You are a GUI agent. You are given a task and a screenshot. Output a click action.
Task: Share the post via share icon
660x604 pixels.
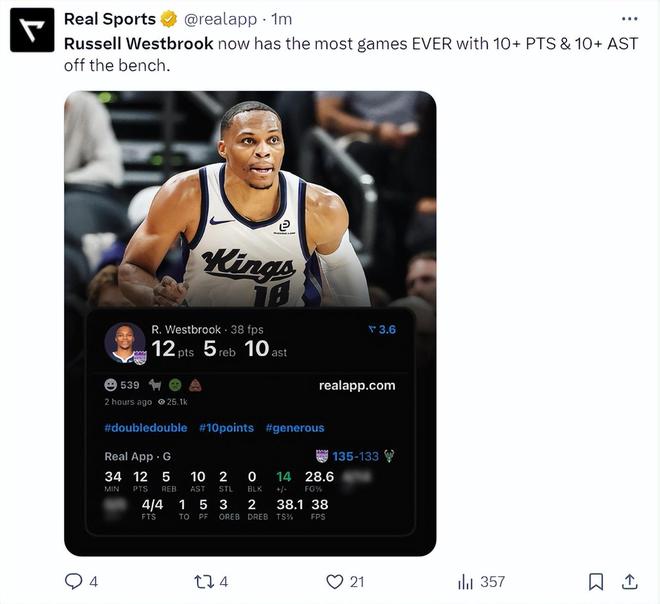[x=630, y=581]
